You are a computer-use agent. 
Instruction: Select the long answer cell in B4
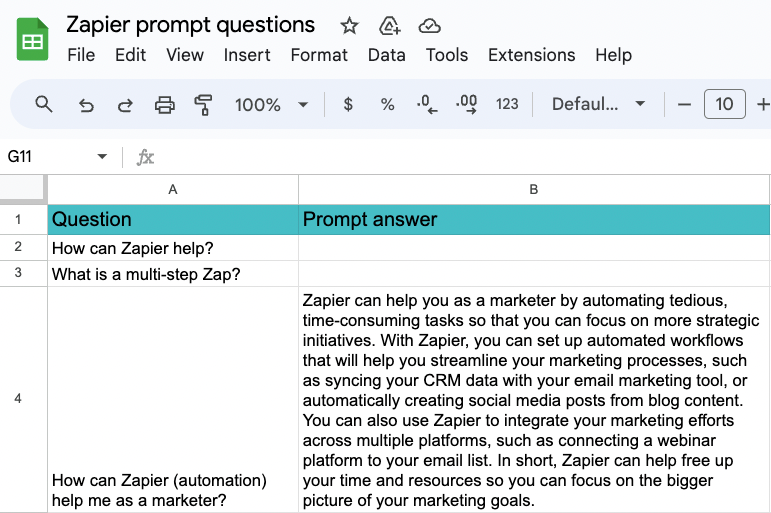point(534,399)
